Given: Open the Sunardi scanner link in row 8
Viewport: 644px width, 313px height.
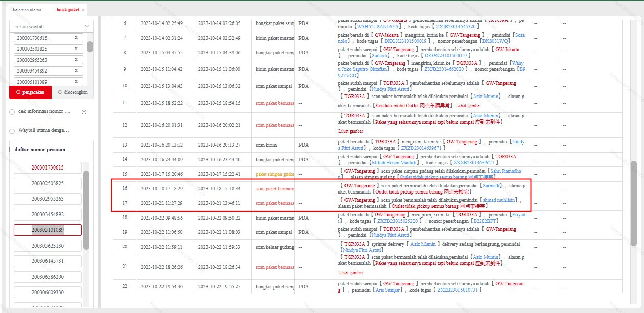Looking at the screenshot, I should tap(380, 55).
